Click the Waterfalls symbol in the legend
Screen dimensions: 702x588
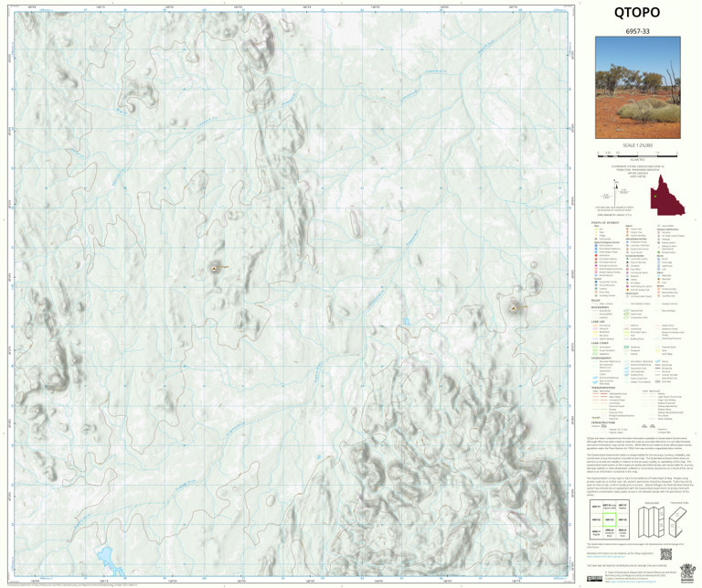[658, 275]
